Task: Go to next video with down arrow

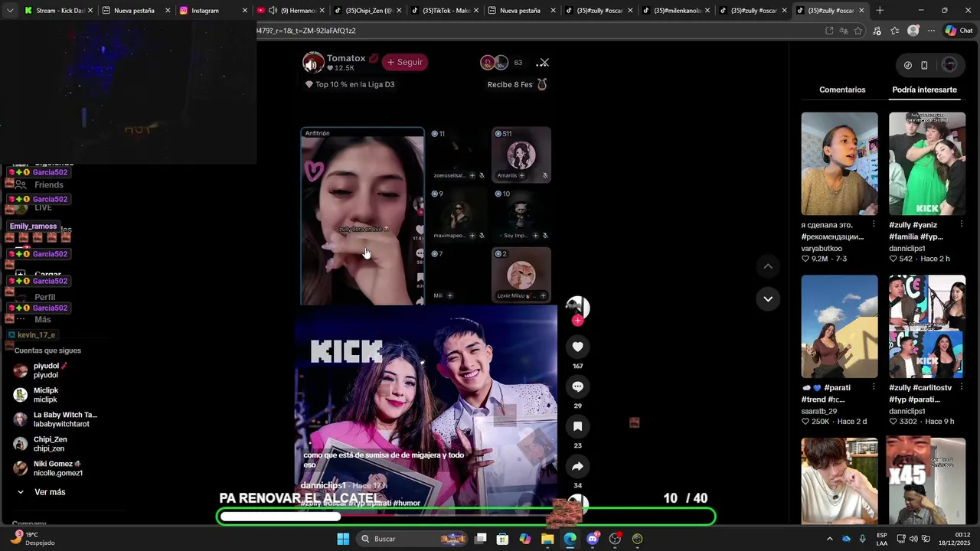Action: (768, 298)
